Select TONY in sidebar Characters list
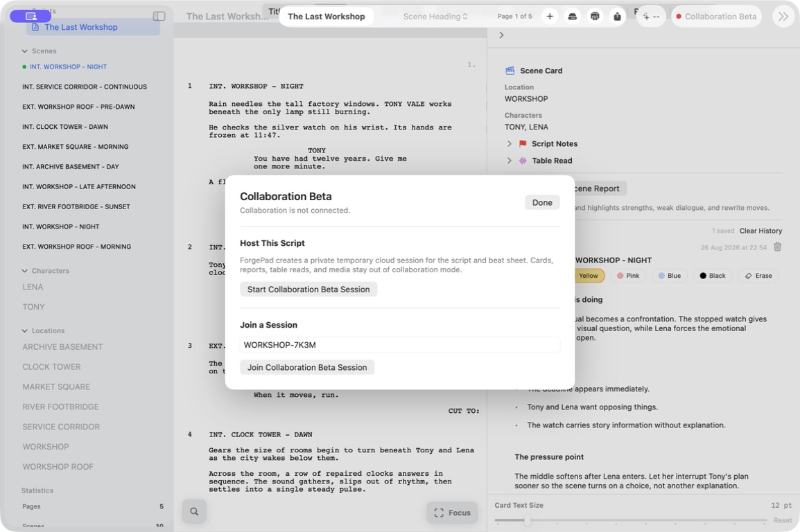 click(x=34, y=307)
